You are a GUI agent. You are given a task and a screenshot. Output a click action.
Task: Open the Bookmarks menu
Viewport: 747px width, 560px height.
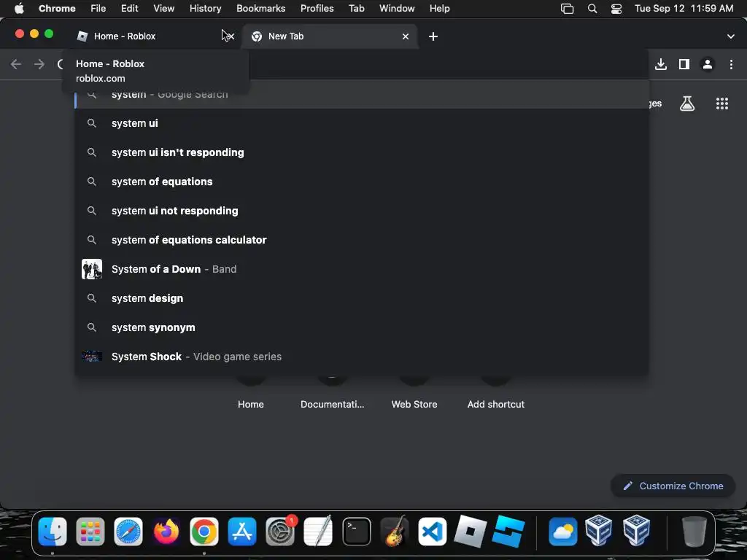(260, 8)
